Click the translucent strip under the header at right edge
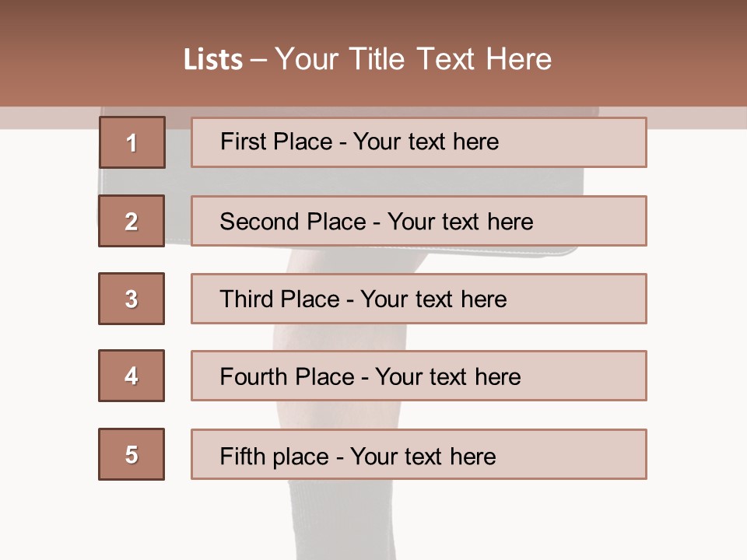 pyautogui.click(x=700, y=117)
